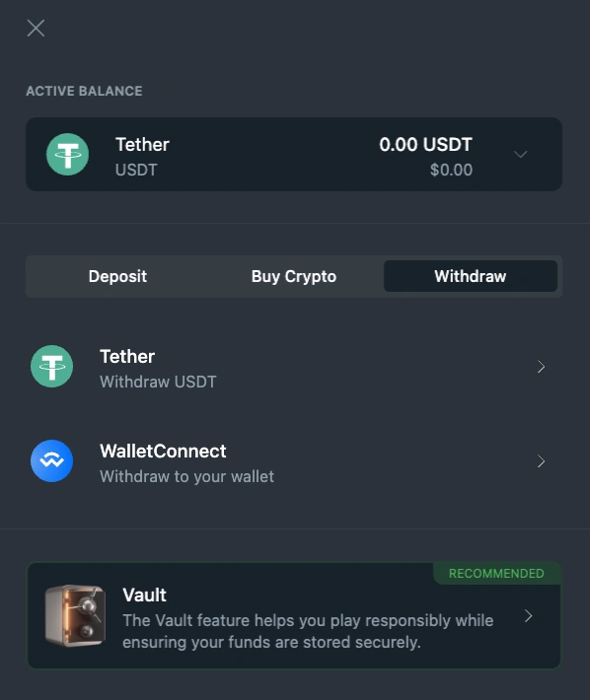Click the Vault description text
Viewport: 590px width, 700px height.
308,631
